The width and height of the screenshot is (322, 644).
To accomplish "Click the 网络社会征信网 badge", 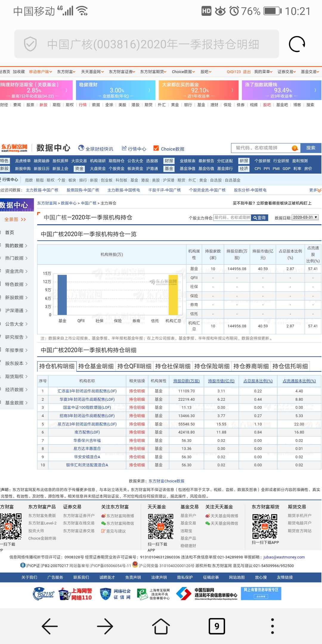I will click(x=115, y=594).
